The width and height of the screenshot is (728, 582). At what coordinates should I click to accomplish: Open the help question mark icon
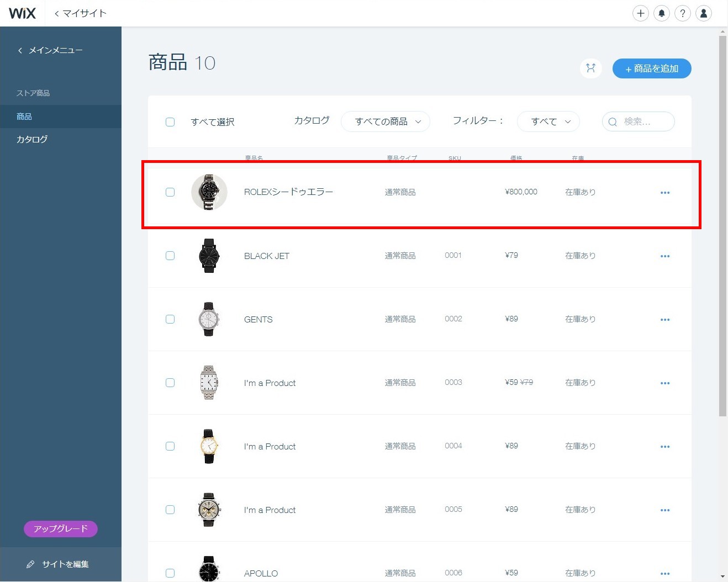(682, 13)
